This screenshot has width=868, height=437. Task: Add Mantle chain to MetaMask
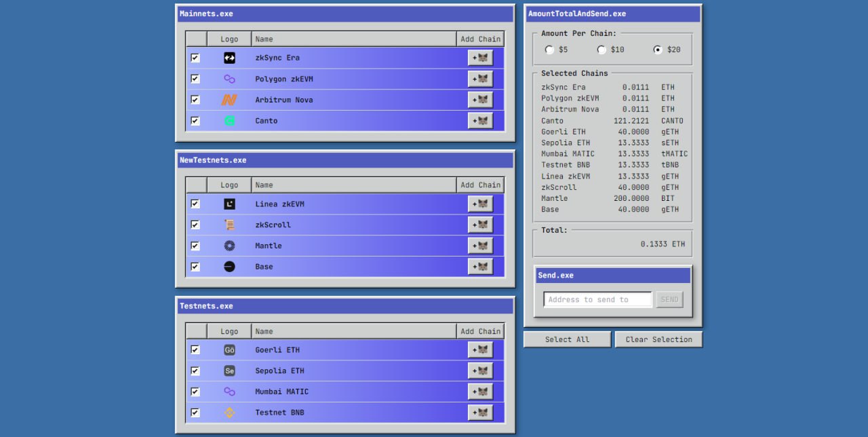click(480, 246)
